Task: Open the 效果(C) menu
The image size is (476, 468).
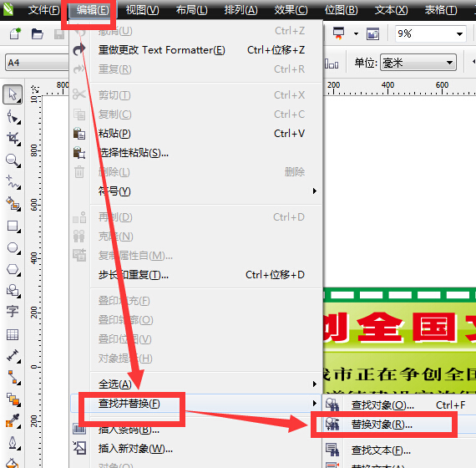Action: tap(291, 10)
